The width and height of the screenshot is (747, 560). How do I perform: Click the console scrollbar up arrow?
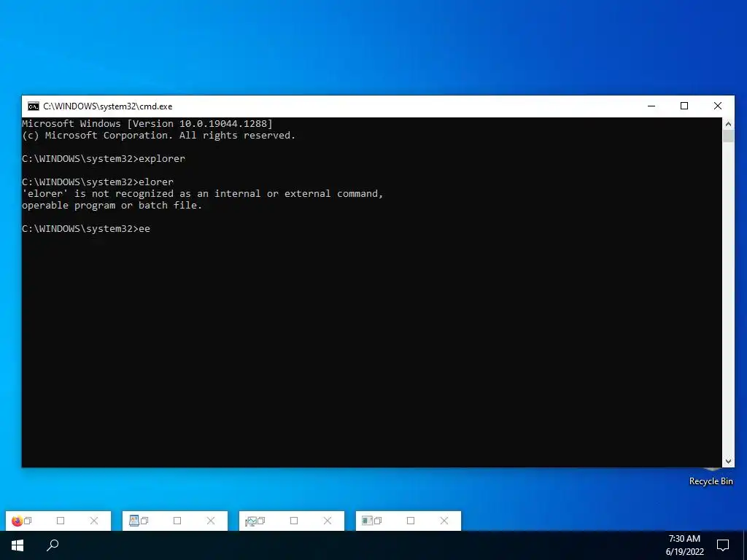(728, 124)
